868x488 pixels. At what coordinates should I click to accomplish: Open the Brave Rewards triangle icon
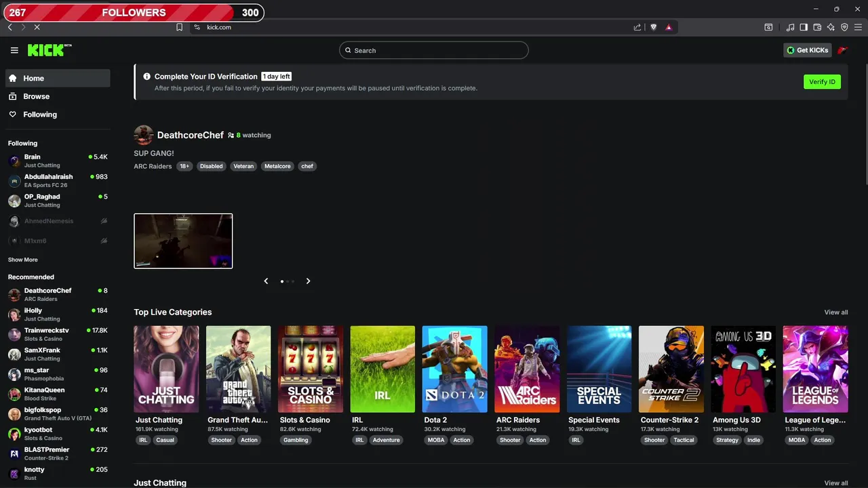(669, 27)
